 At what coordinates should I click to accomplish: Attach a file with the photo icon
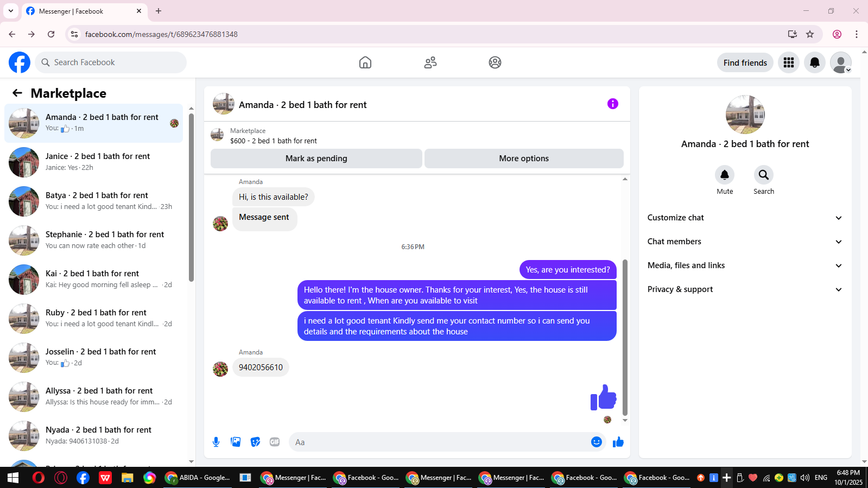[x=236, y=442]
